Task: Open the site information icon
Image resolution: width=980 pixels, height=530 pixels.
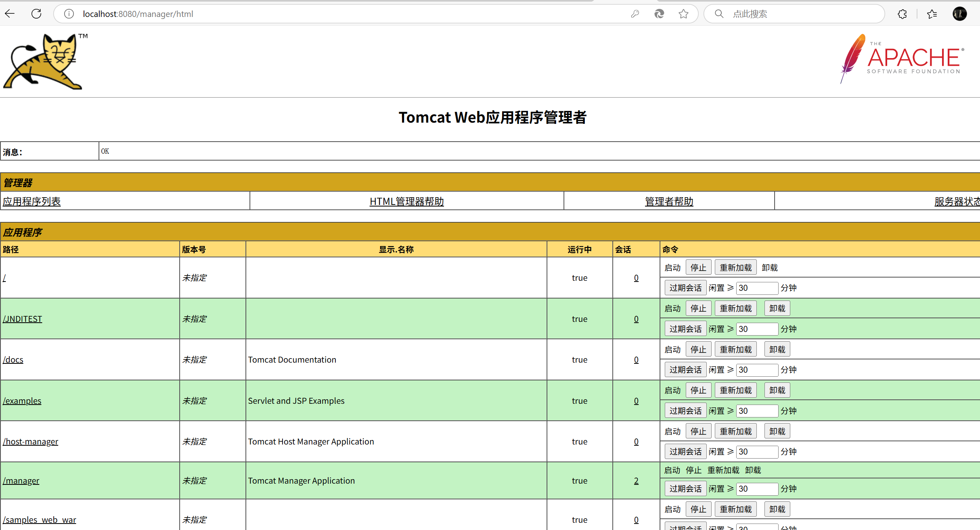Action: [x=69, y=14]
